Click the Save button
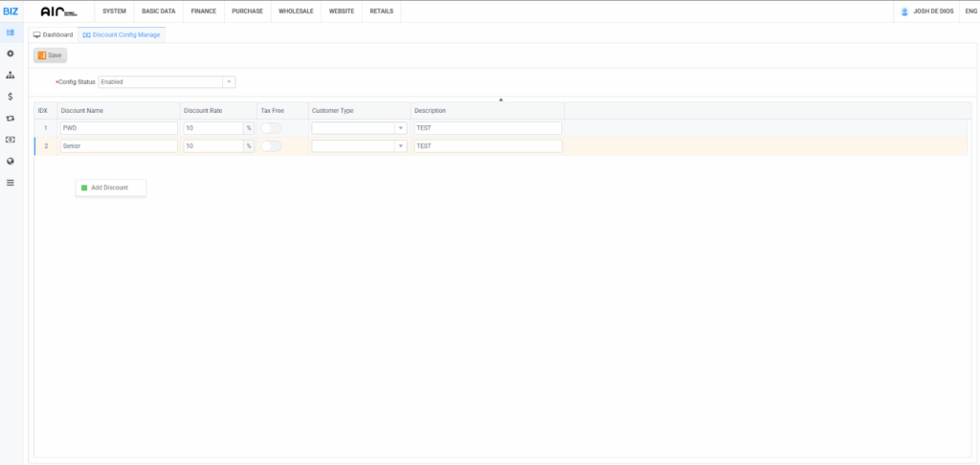 50,55
